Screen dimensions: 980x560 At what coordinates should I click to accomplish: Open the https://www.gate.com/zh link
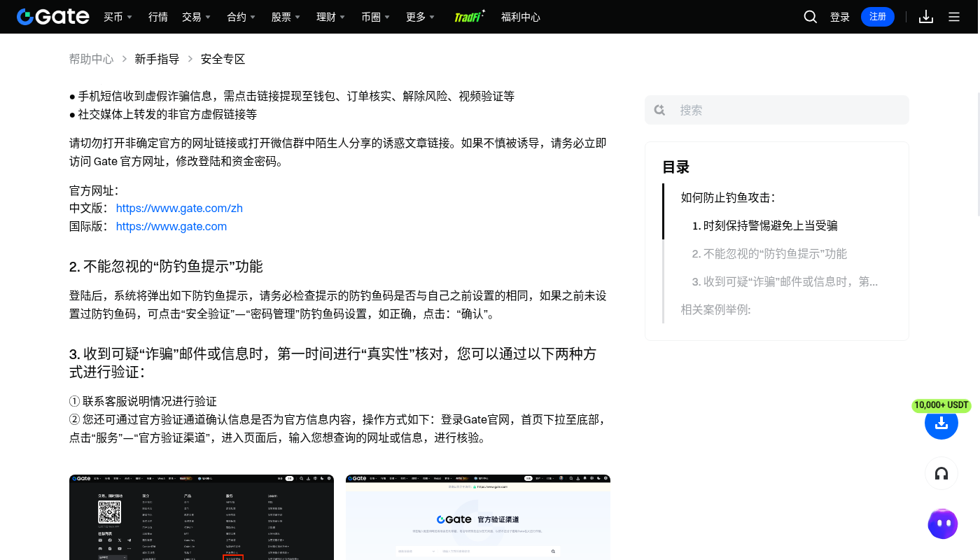[179, 208]
